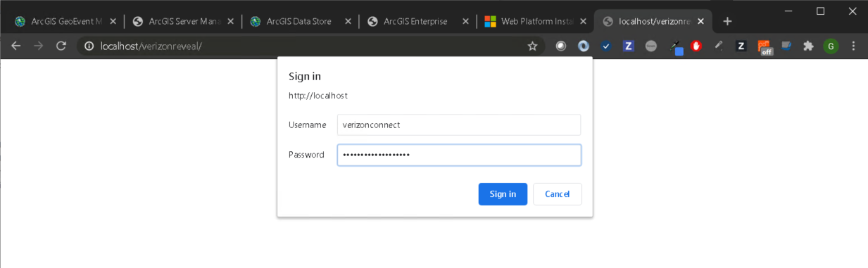Click the Sign in button
Image resolution: width=868 pixels, height=268 pixels.
pyautogui.click(x=503, y=194)
